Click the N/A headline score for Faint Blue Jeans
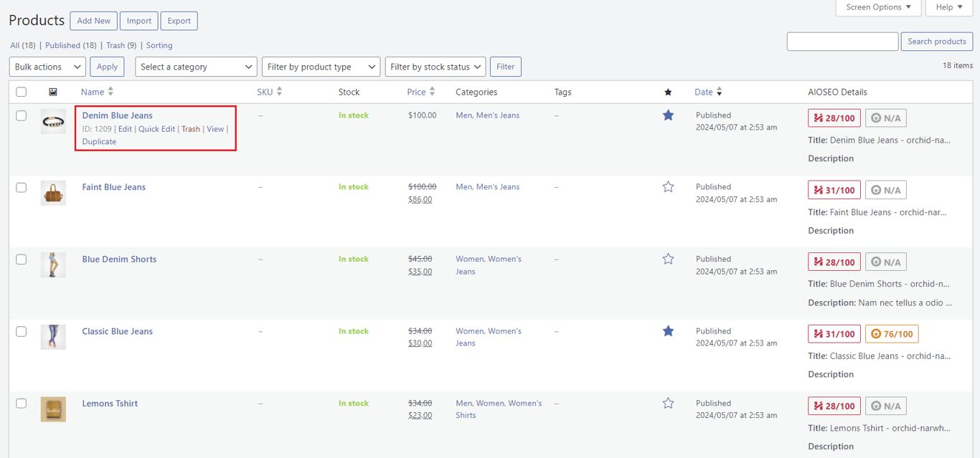Screen dimensions: 980x458 [x=885, y=189]
